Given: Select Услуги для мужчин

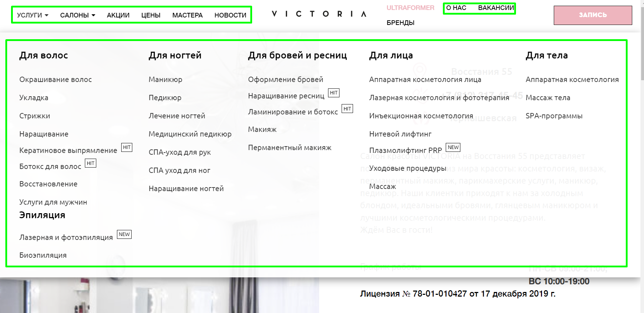Looking at the screenshot, I should [53, 202].
